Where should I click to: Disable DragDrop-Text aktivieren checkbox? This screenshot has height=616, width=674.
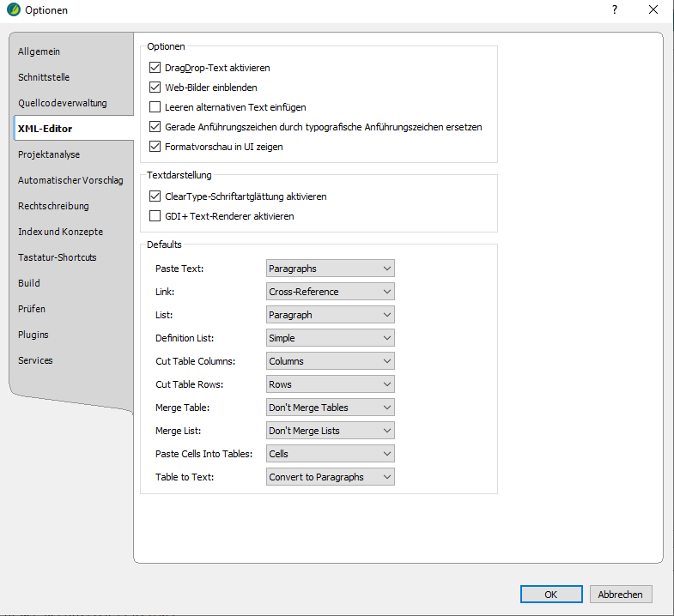click(x=155, y=68)
